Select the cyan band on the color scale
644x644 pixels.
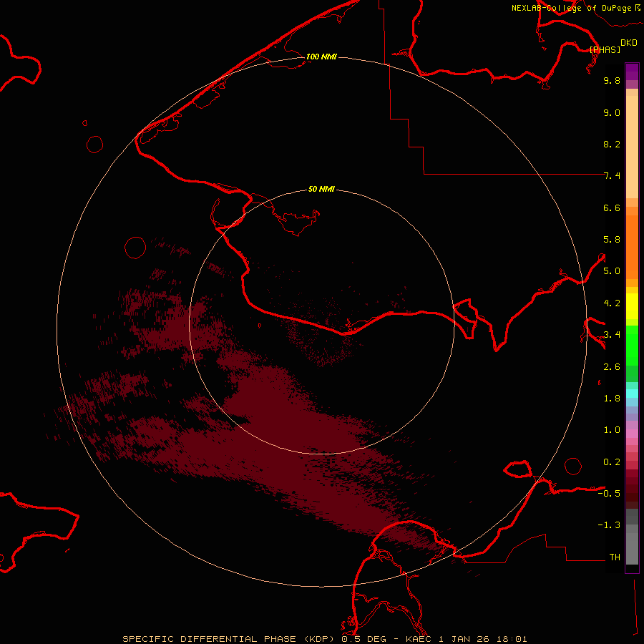[632, 394]
